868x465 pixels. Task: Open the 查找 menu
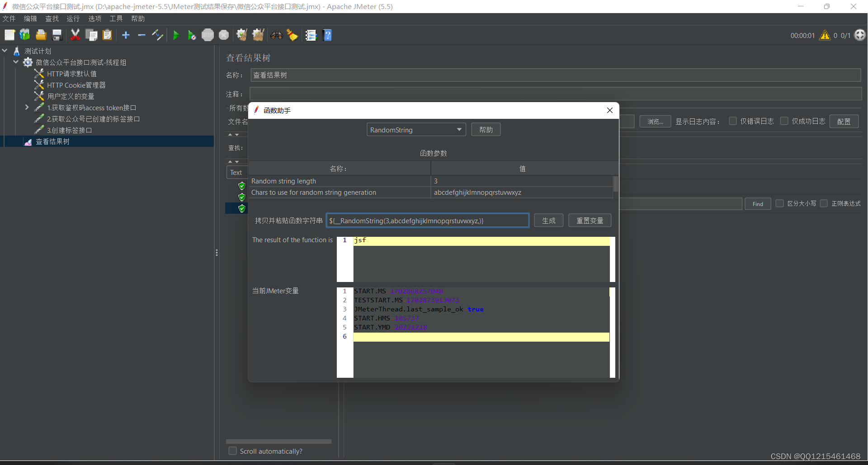52,19
